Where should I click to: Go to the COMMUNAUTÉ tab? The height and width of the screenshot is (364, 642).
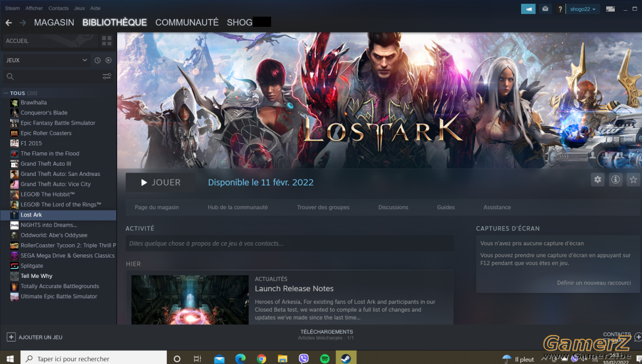187,22
